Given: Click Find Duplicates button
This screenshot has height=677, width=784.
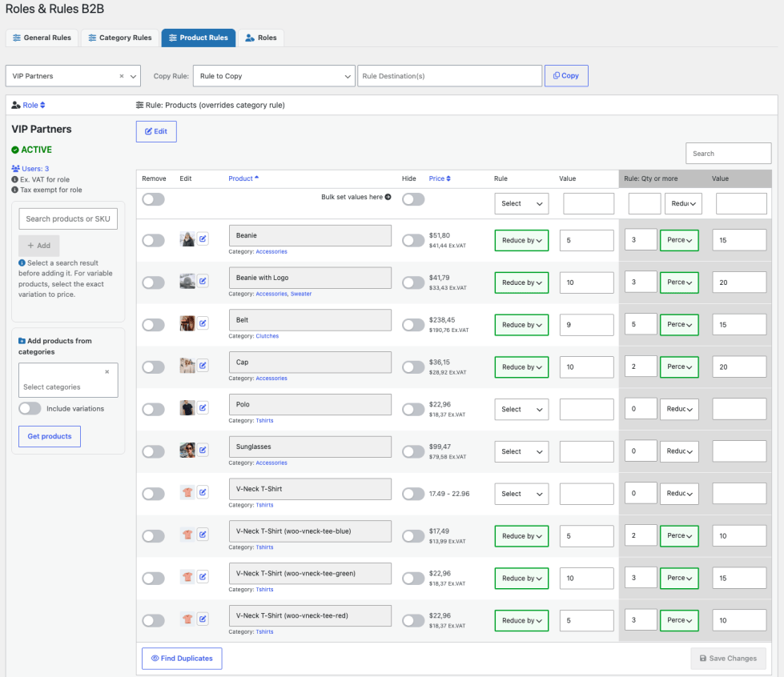Looking at the screenshot, I should click(182, 658).
